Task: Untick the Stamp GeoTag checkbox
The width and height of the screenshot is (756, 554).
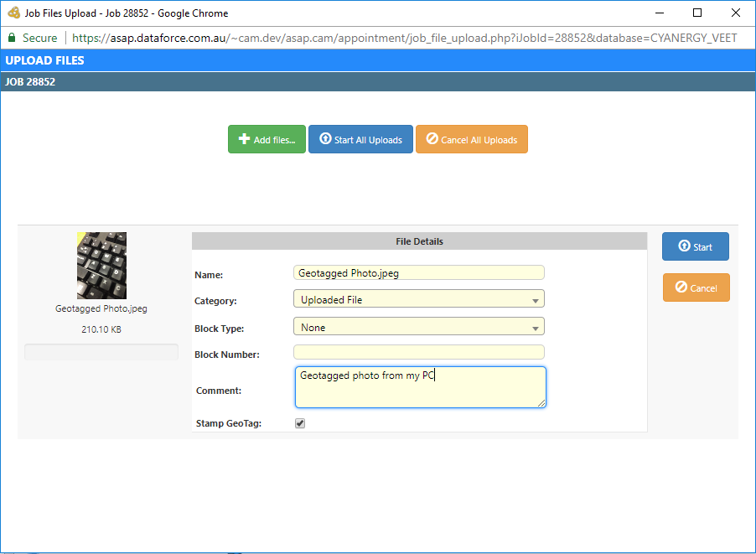Action: click(300, 423)
